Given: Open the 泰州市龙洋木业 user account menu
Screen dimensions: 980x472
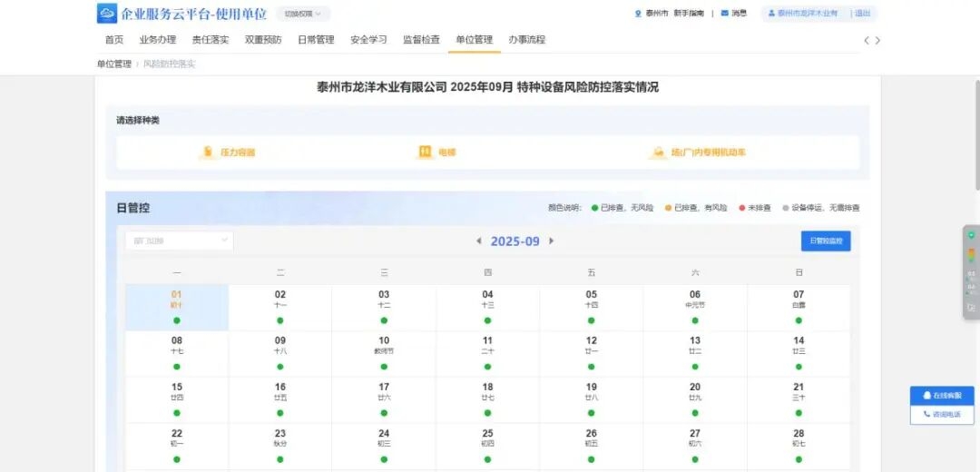Looking at the screenshot, I should (x=802, y=14).
